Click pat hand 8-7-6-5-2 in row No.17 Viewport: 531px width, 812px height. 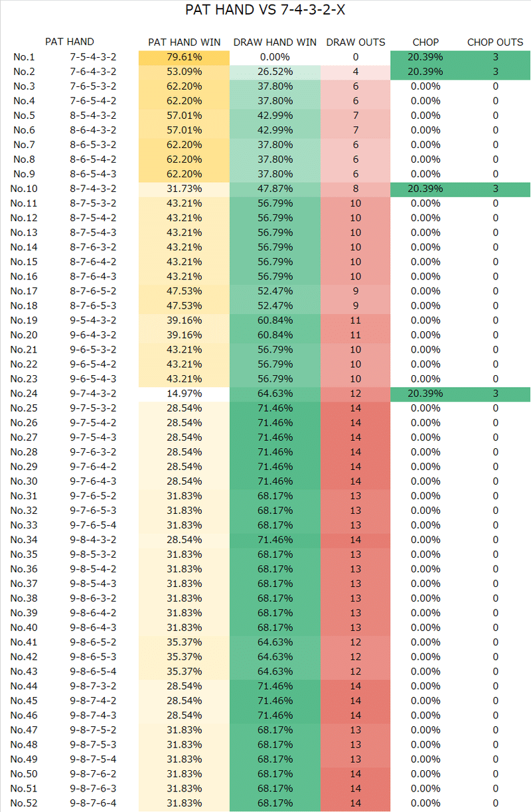[93, 291]
